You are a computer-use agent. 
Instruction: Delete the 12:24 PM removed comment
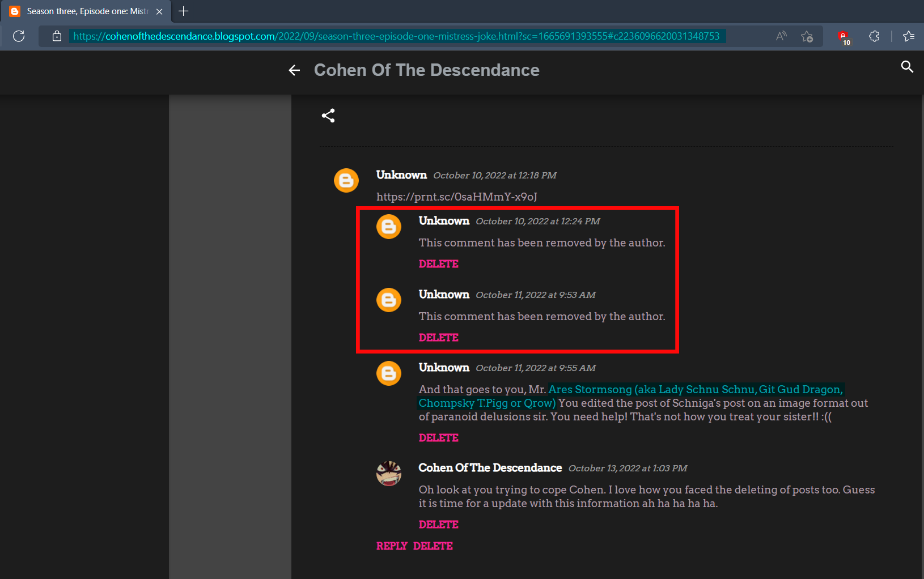coord(439,264)
